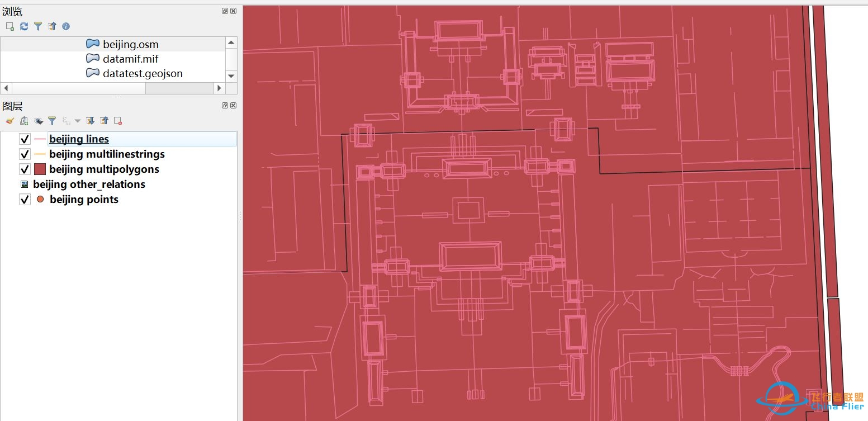
Task: Collapse all layers in layers toolbar
Action: point(104,121)
